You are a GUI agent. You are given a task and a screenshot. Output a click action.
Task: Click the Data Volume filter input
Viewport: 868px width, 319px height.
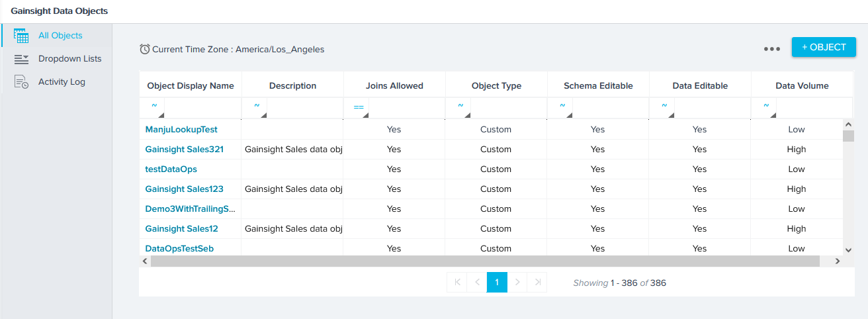tap(814, 109)
